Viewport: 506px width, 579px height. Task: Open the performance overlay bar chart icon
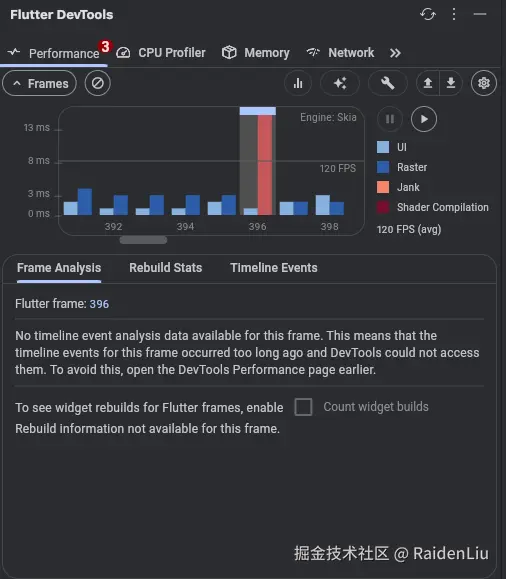298,83
